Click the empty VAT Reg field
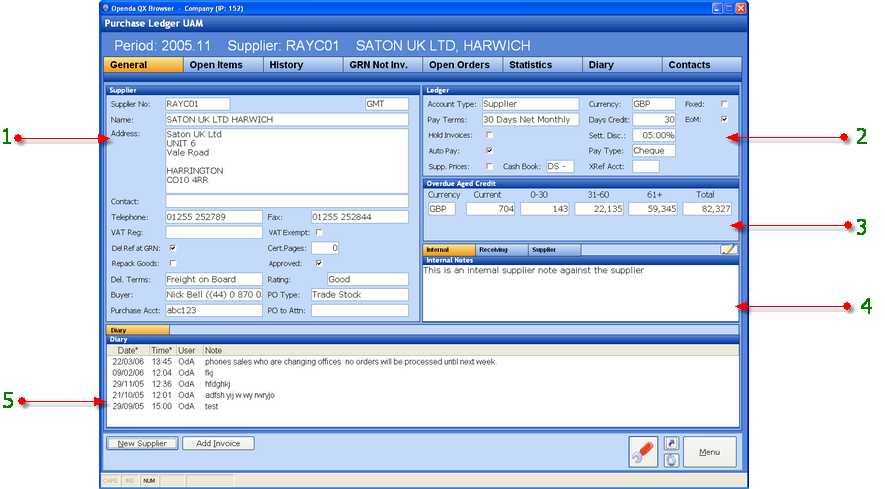The height and width of the screenshot is (489, 885). pos(213,232)
